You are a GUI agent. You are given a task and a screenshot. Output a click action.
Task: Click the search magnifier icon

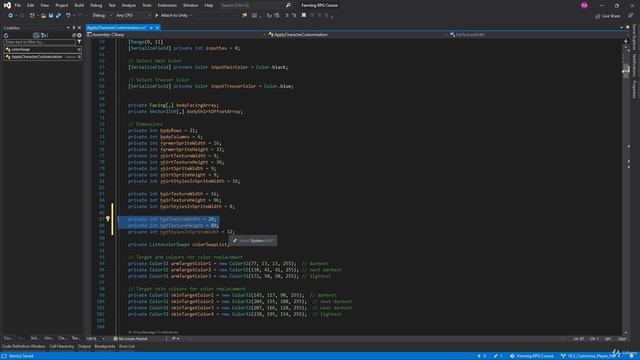288,5
